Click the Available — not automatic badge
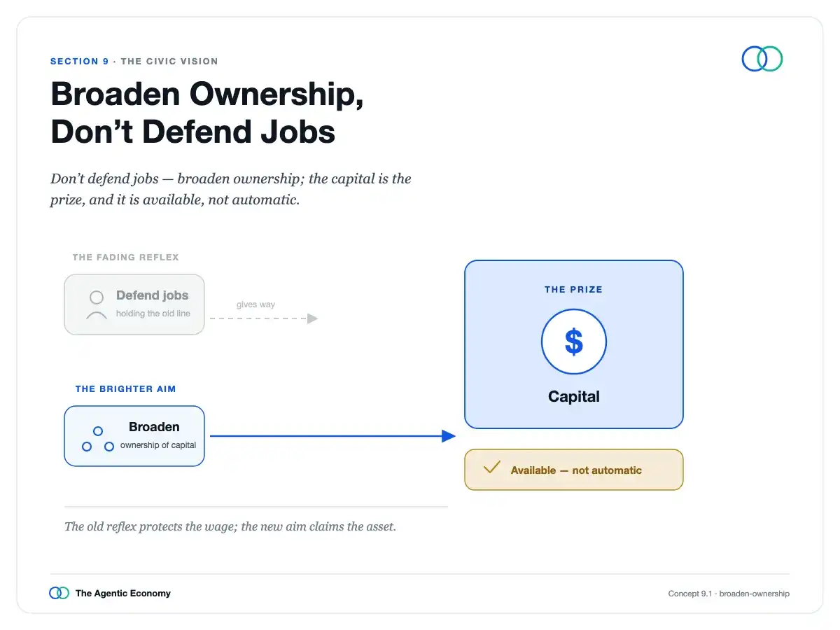 coord(574,470)
